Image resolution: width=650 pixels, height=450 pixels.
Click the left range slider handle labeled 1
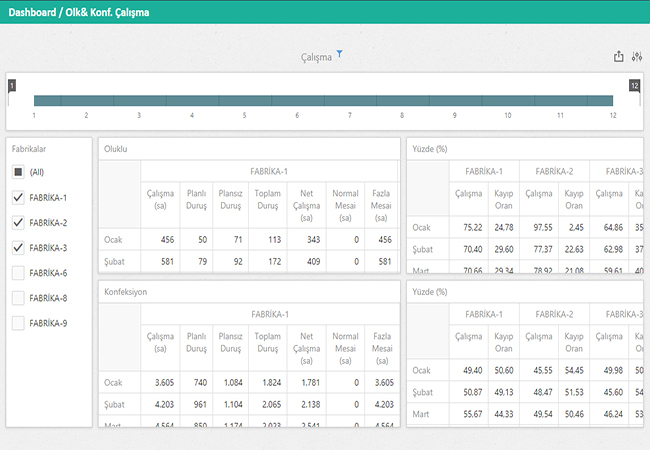(x=11, y=87)
